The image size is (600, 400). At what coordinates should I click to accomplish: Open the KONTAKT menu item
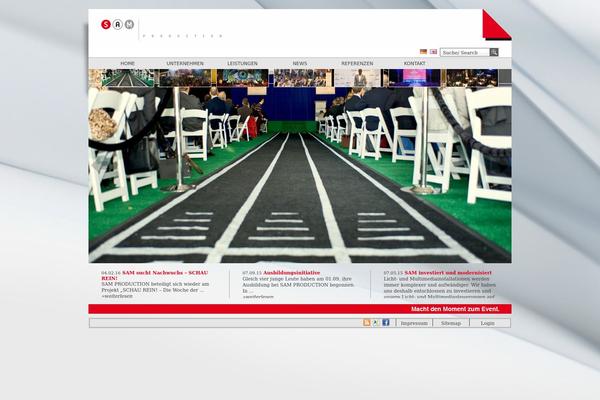414,63
